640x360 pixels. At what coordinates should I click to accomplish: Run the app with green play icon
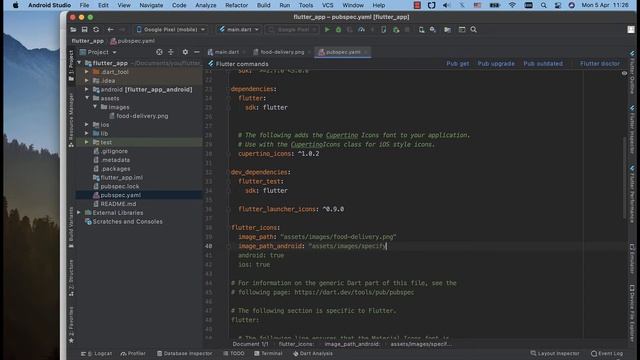327,29
